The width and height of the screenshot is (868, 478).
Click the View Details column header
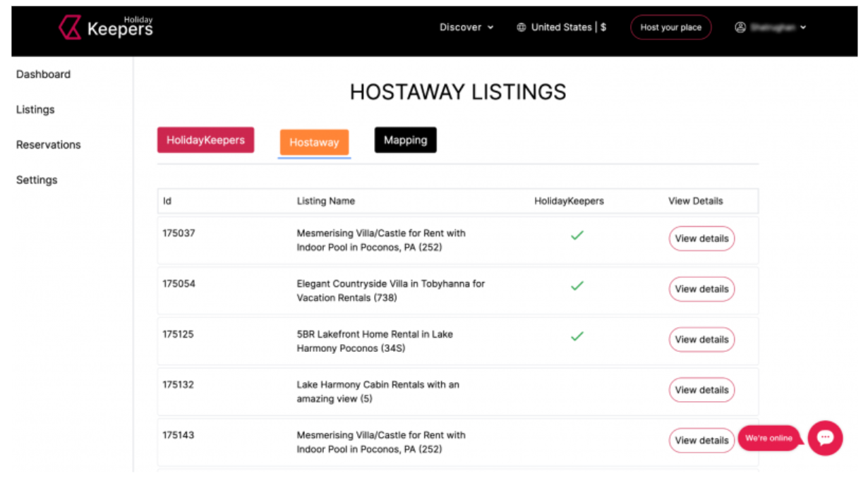(x=696, y=201)
